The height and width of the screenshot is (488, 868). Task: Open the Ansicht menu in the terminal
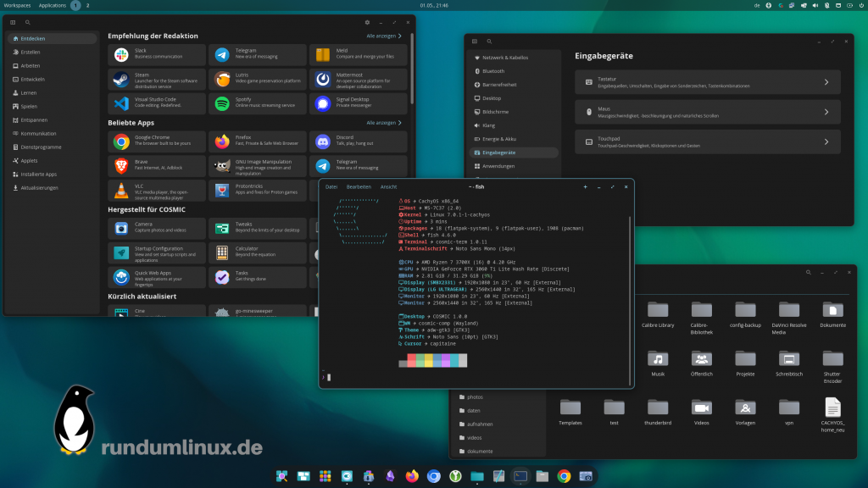(388, 187)
